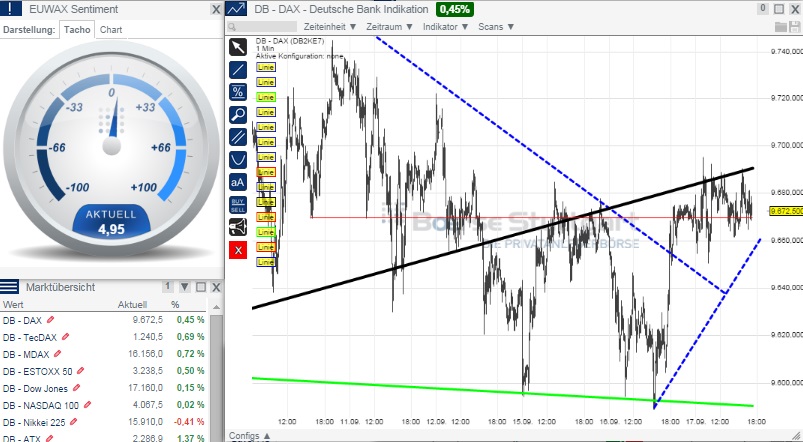Image resolution: width=803 pixels, height=442 pixels.
Task: Select the DB - Nikkei 225 row
Action: click(x=104, y=422)
